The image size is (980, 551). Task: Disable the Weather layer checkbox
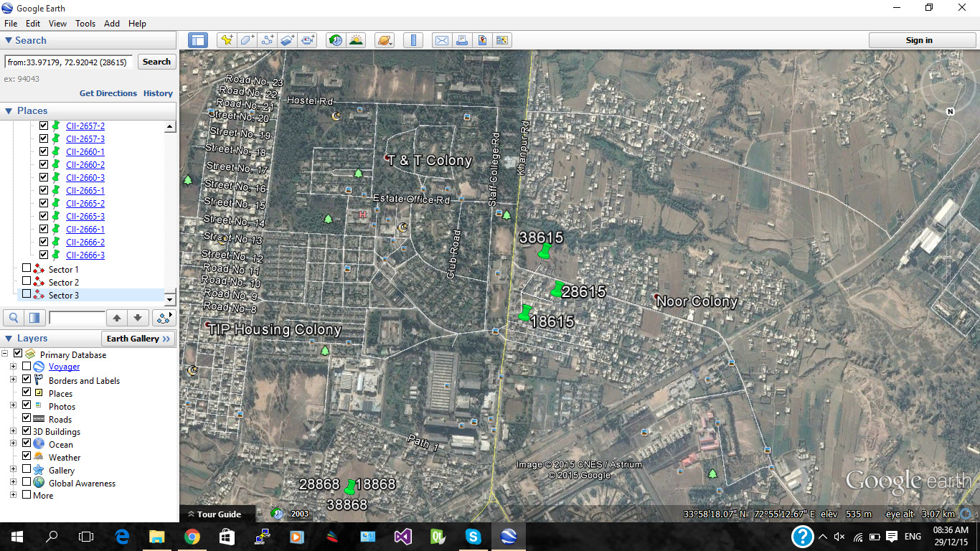(27, 456)
